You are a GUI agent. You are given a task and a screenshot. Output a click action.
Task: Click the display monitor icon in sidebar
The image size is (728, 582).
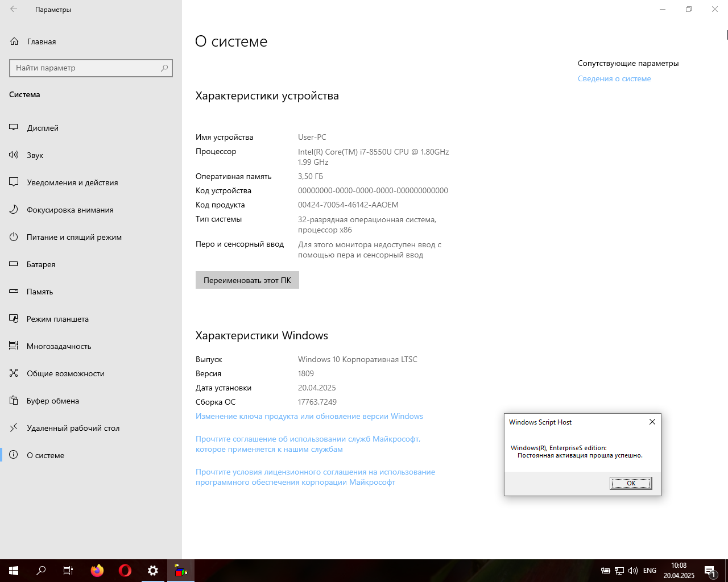14,127
